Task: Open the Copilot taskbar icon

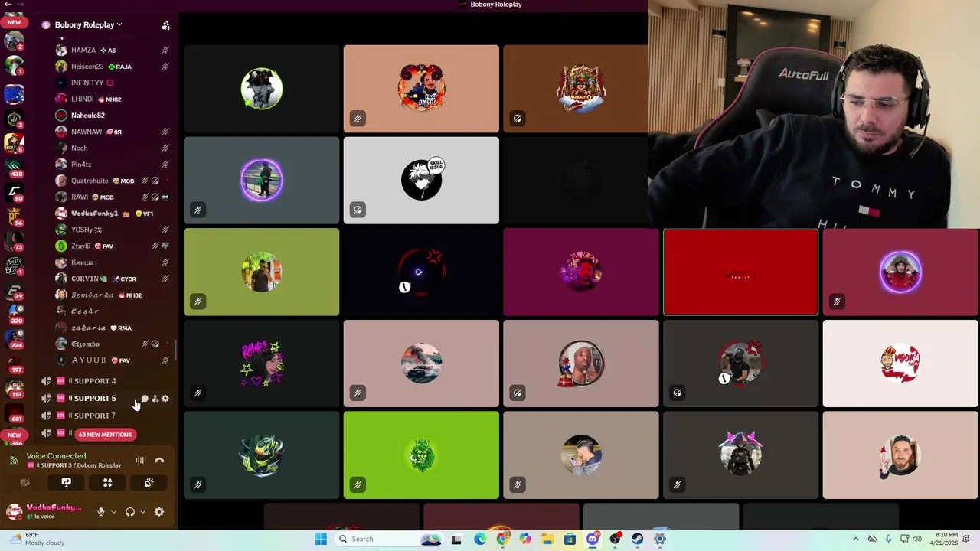Action: coord(524,539)
